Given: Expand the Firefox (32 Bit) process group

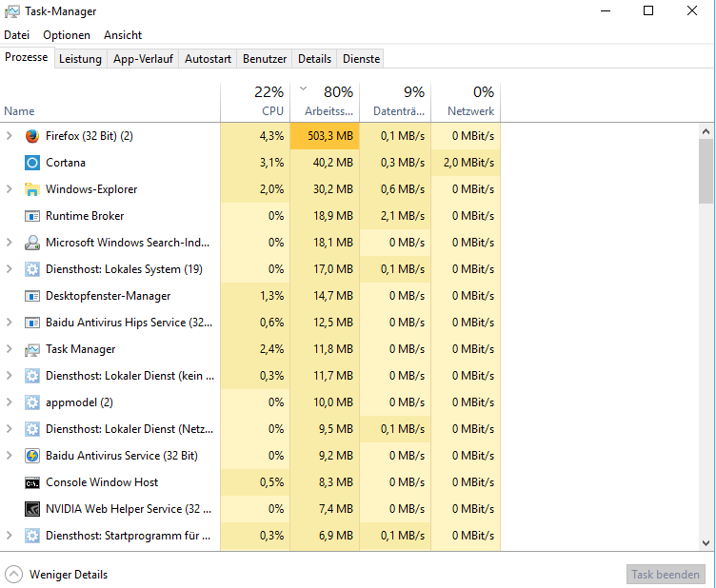Looking at the screenshot, I should point(10,136).
